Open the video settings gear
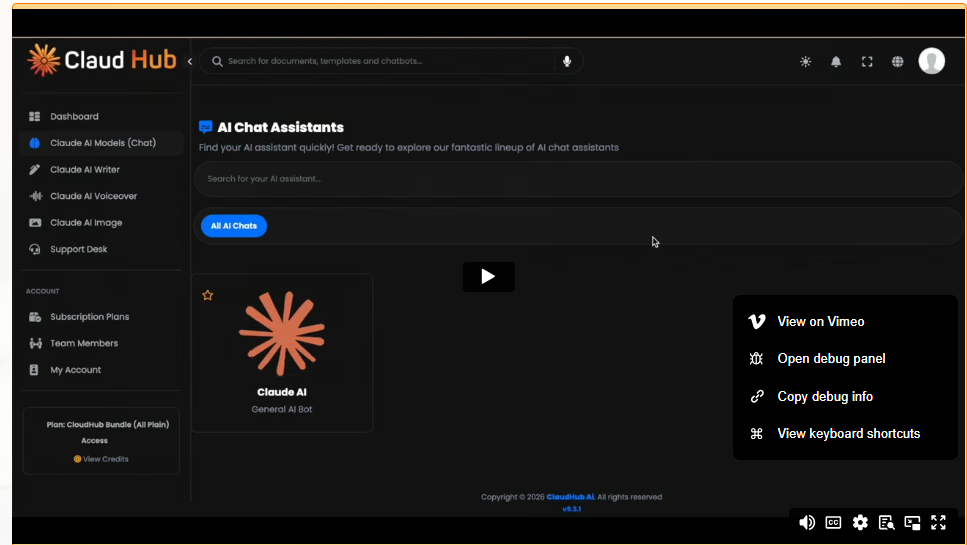Viewport: 967px width, 545px height. click(860, 523)
